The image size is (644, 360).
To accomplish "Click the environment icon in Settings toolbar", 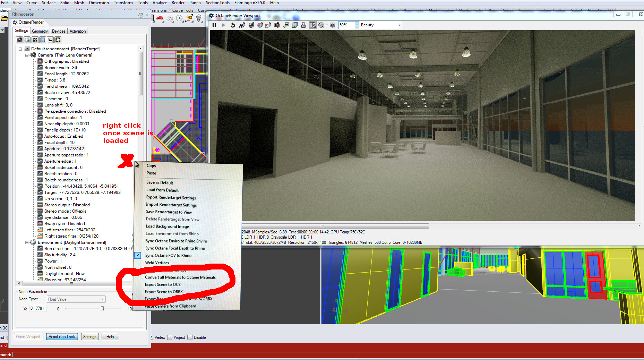I will [27, 40].
